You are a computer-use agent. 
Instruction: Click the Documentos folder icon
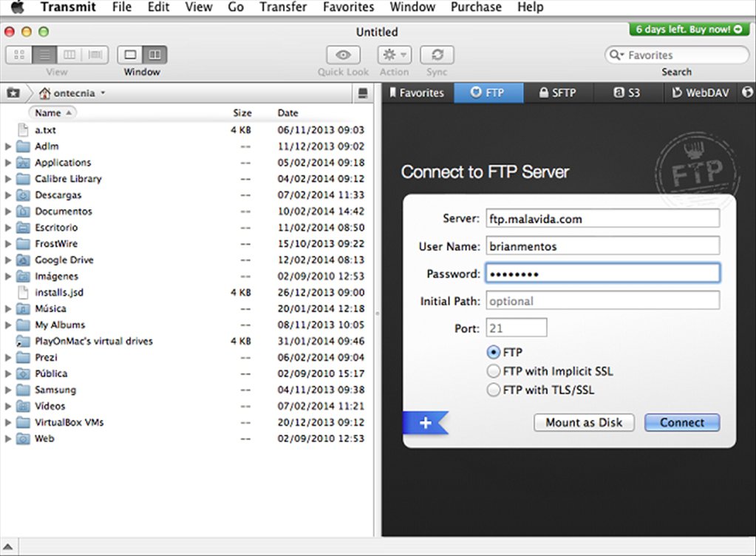pyautogui.click(x=23, y=211)
